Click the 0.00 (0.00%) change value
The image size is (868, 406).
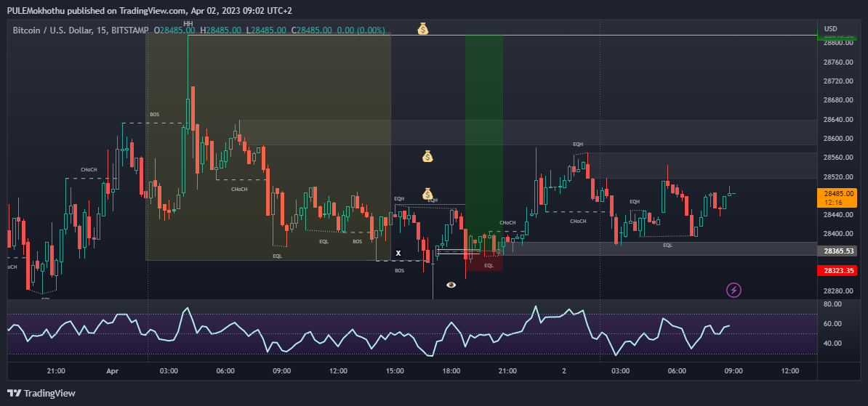362,30
